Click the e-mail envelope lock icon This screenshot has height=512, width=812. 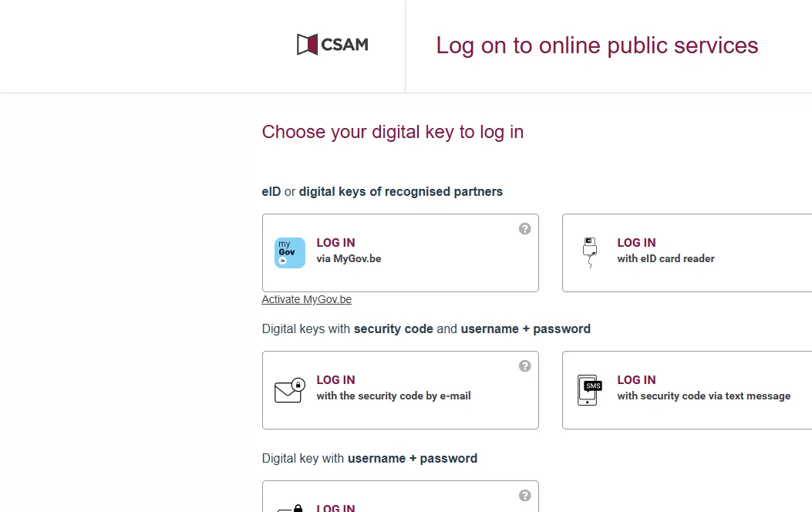click(290, 389)
